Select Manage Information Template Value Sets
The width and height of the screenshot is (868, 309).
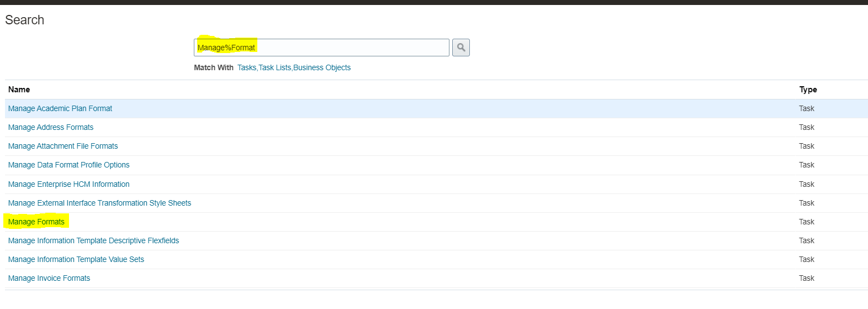point(76,259)
